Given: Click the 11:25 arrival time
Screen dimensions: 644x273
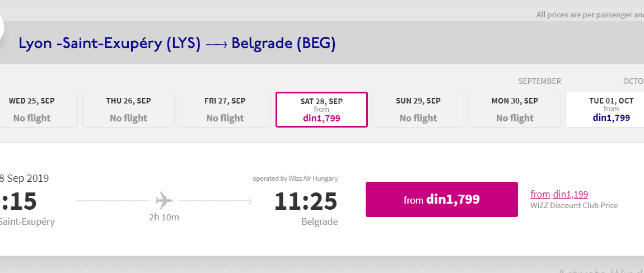Looking at the screenshot, I should 306,201.
